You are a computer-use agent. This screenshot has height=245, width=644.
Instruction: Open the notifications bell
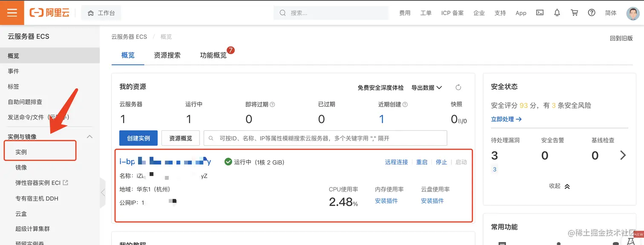click(557, 13)
